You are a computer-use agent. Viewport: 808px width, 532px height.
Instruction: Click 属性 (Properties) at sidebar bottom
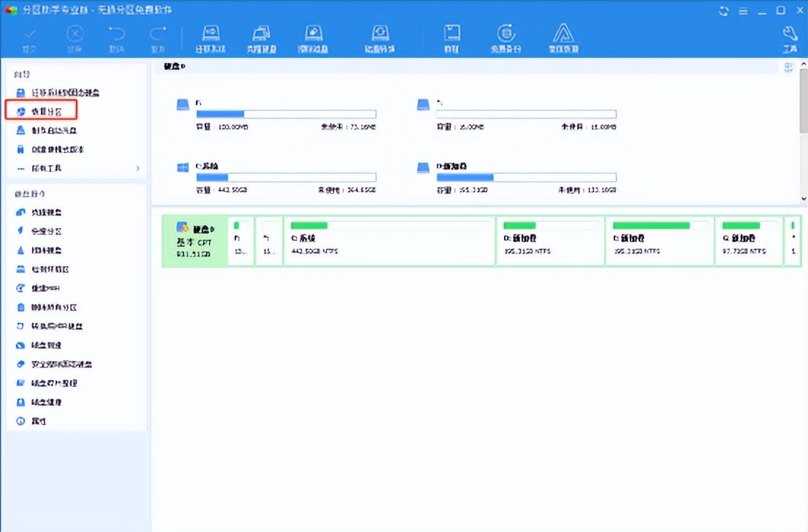(x=39, y=421)
